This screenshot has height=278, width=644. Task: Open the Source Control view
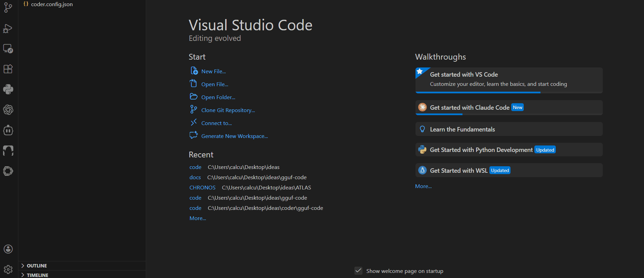pyautogui.click(x=8, y=7)
